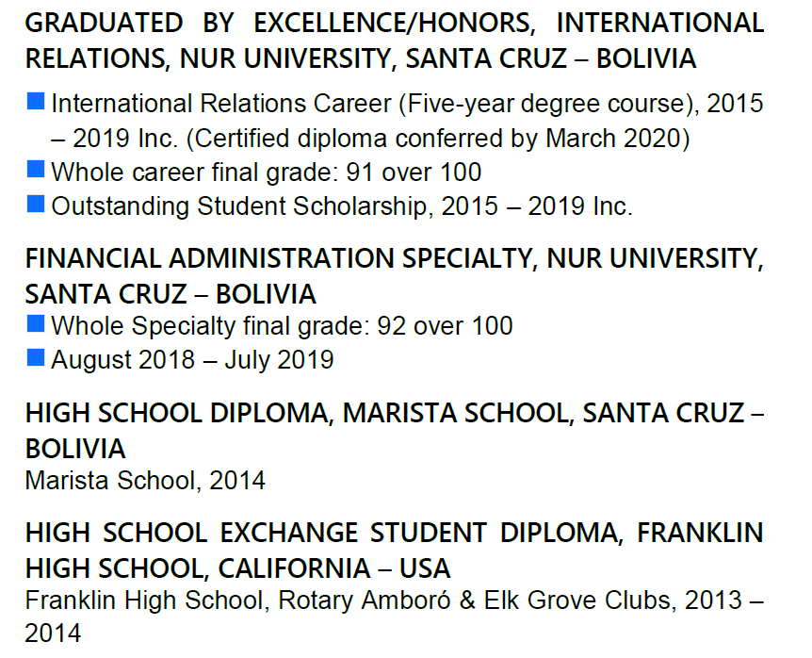812x658 pixels.
Task: Click the blue bullet beside International Relations Career
Action: pyautogui.click(x=36, y=101)
